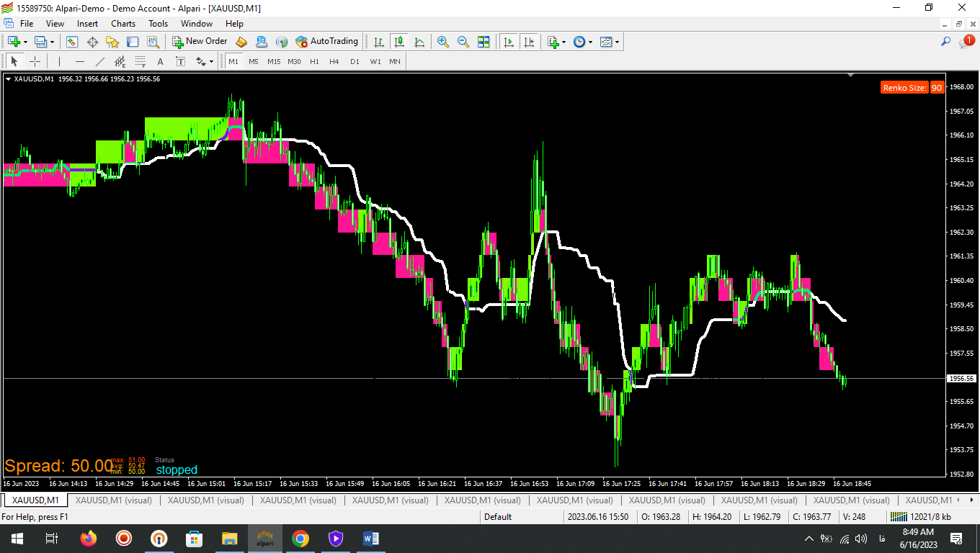Viewport: 980px width, 553px height.
Task: Switch the chart timeframe to H4
Action: (x=334, y=61)
